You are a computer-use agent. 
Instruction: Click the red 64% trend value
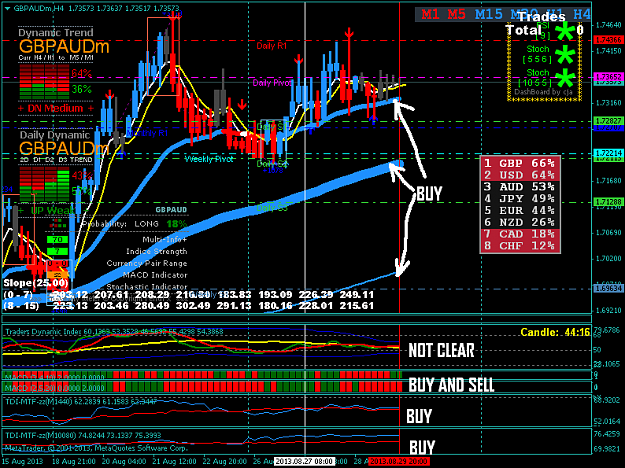[x=82, y=73]
